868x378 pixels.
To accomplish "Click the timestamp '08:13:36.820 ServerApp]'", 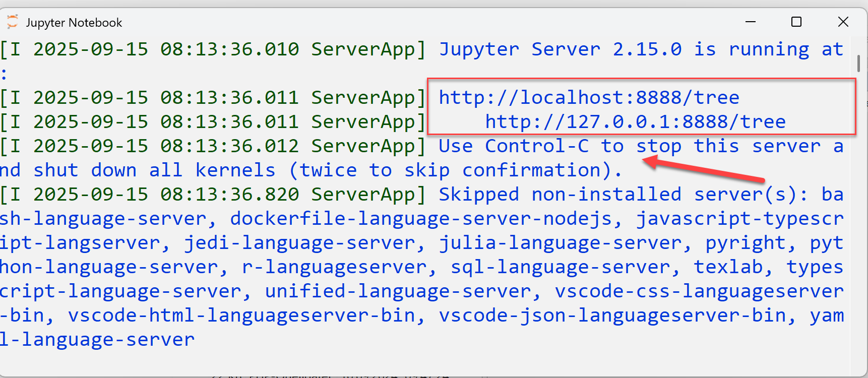I will 293,195.
